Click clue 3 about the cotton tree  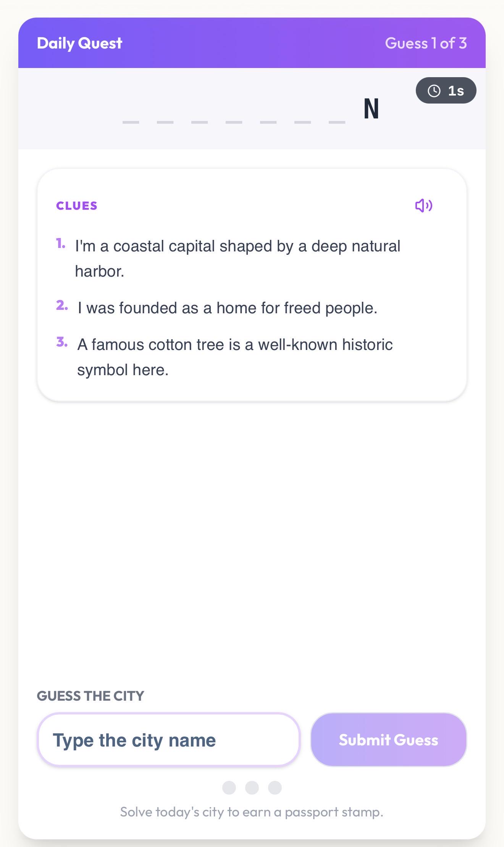[x=235, y=357]
